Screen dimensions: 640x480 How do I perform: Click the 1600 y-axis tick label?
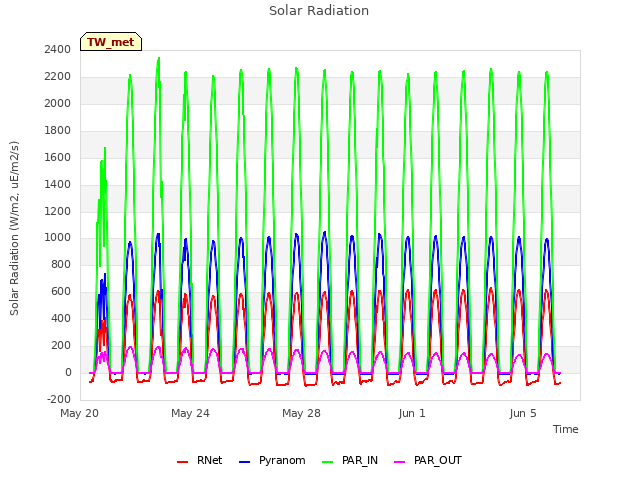[x=58, y=157]
